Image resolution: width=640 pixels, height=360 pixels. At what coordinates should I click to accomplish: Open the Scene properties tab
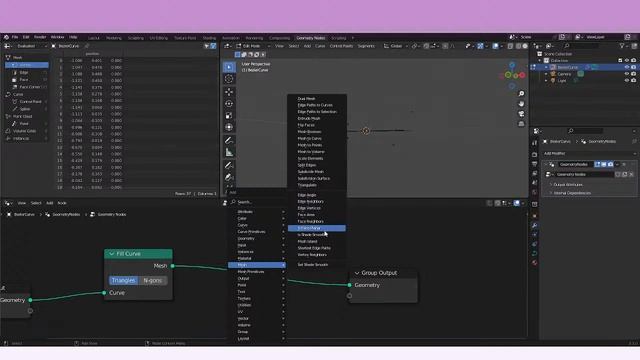tap(535, 183)
